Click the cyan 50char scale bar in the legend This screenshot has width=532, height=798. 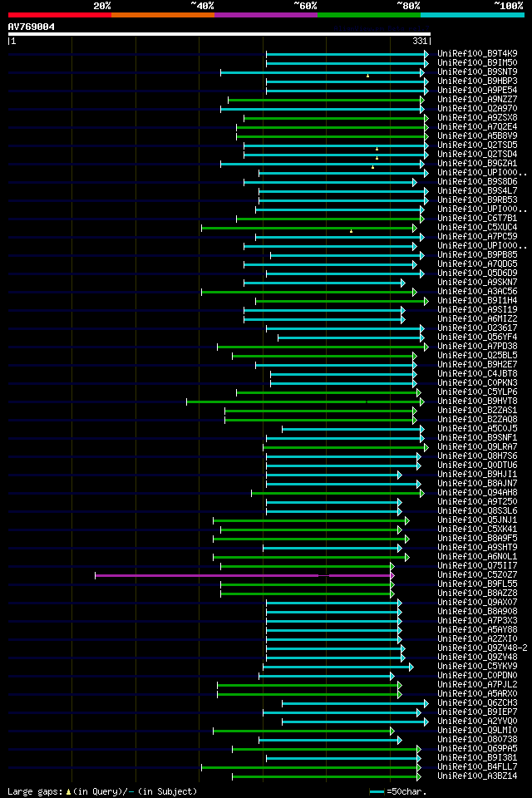tap(377, 792)
